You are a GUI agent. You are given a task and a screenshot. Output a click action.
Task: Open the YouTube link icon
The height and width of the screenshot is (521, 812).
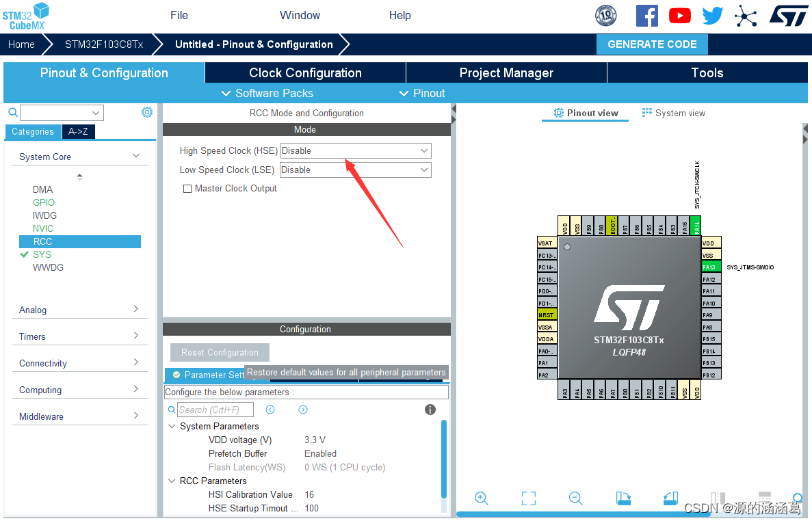679,16
